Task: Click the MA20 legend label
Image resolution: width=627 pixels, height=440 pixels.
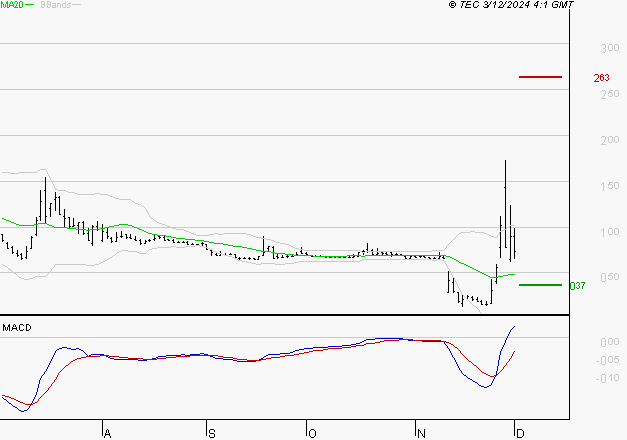Action: point(12,6)
